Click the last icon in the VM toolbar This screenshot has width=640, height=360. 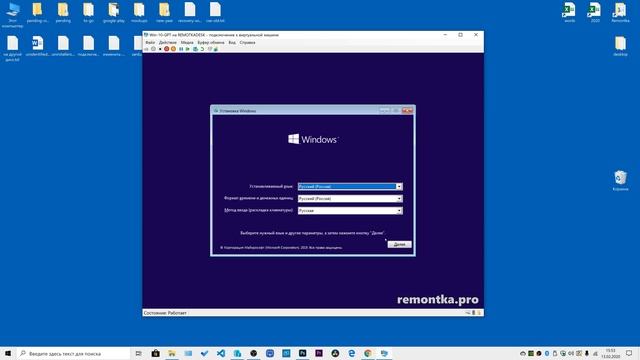point(216,49)
